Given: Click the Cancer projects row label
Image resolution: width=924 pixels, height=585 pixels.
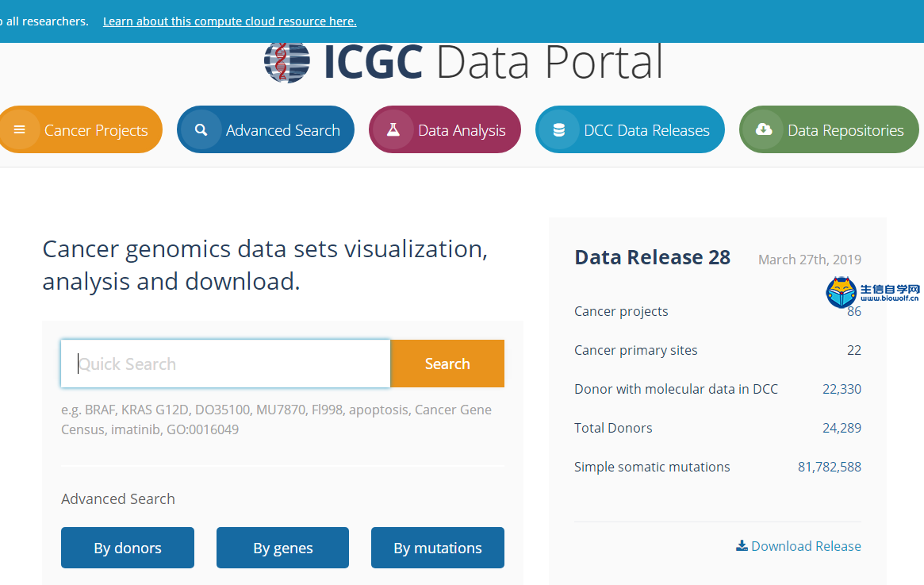Looking at the screenshot, I should tap(621, 311).
